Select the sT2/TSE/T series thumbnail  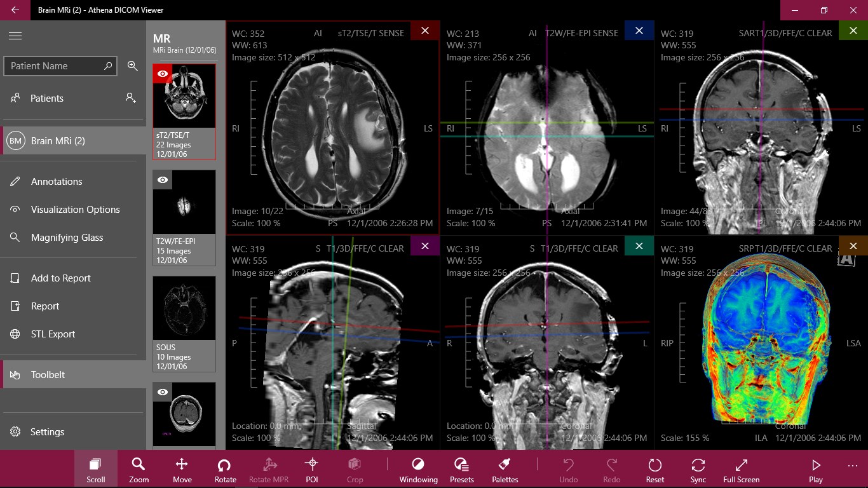click(184, 111)
